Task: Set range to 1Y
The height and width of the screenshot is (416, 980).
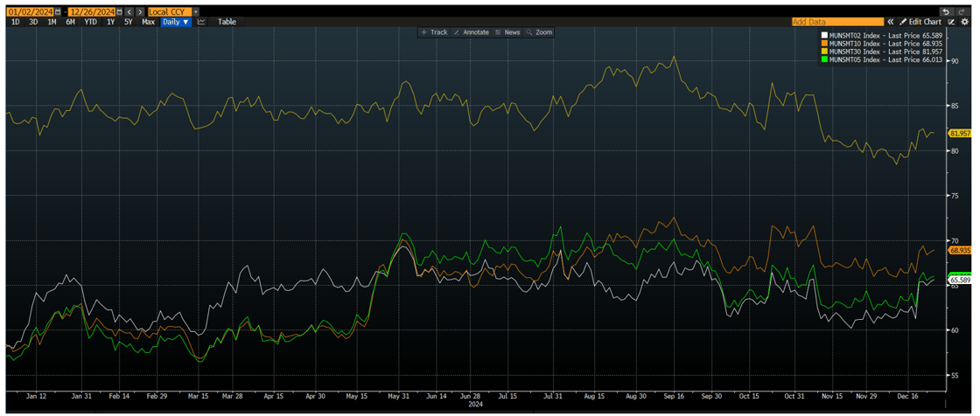Action: pyautogui.click(x=110, y=22)
